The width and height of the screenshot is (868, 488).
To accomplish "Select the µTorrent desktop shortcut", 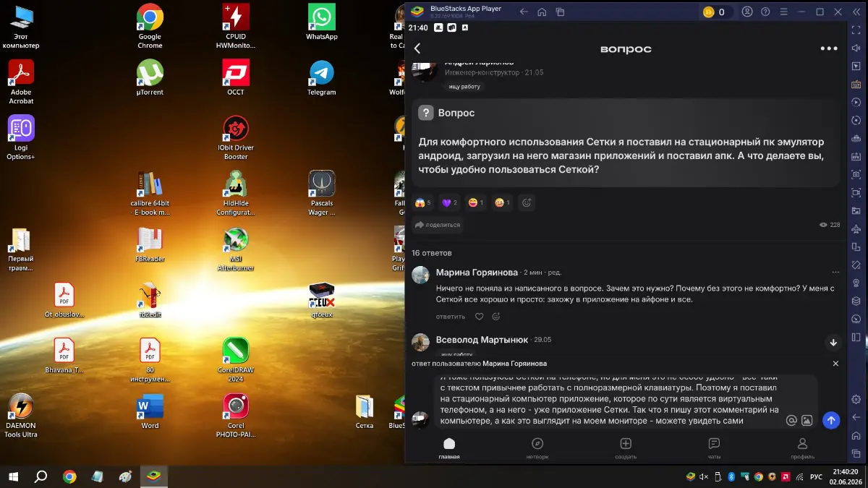I will [x=150, y=77].
